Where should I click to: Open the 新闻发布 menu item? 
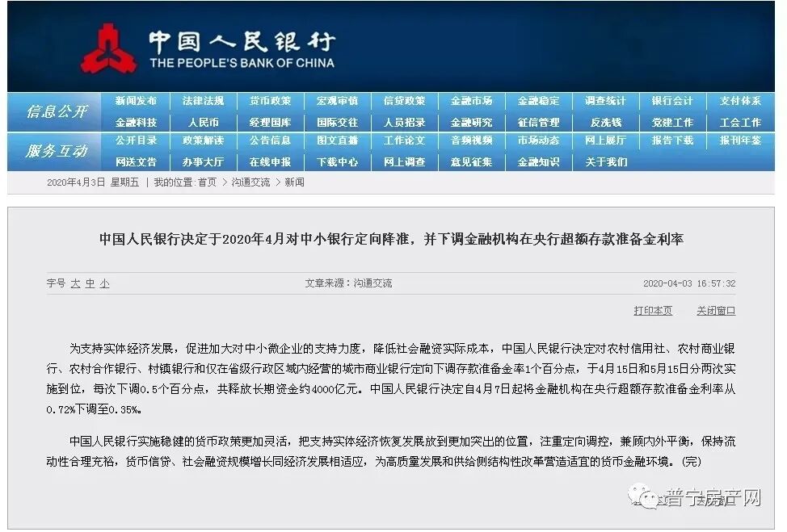click(x=136, y=101)
